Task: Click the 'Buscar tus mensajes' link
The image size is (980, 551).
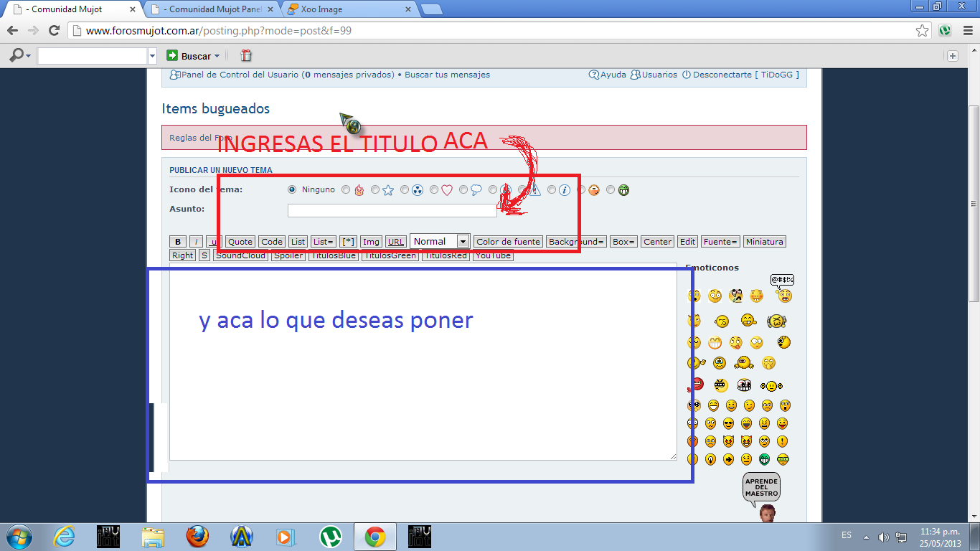Action: tap(447, 75)
